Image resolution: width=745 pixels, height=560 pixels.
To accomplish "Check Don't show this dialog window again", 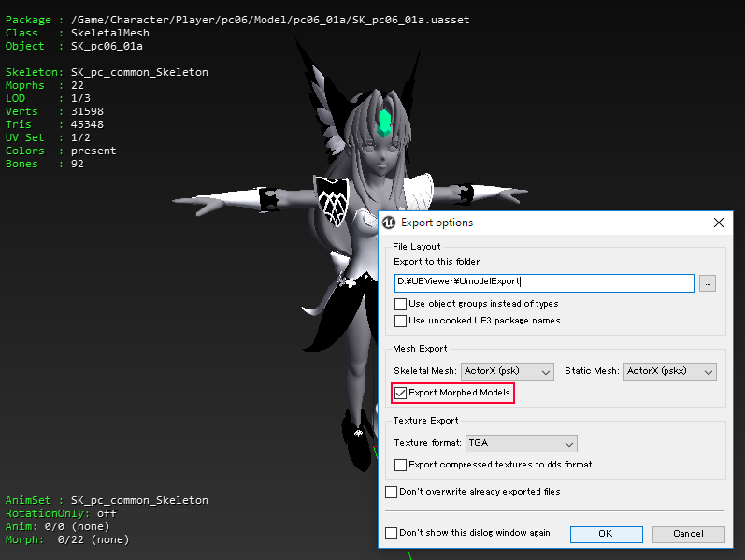I will 391,534.
